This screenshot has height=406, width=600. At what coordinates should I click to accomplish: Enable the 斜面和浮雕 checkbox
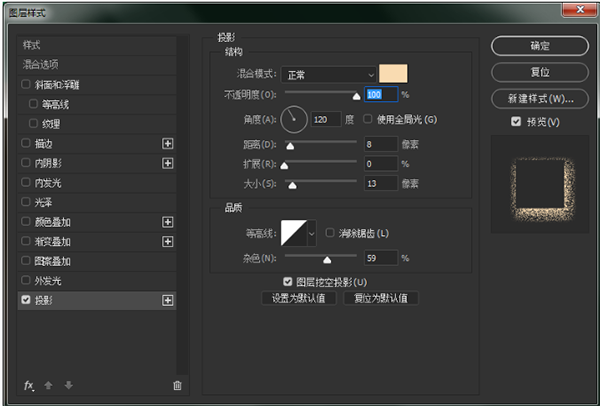pyautogui.click(x=25, y=85)
